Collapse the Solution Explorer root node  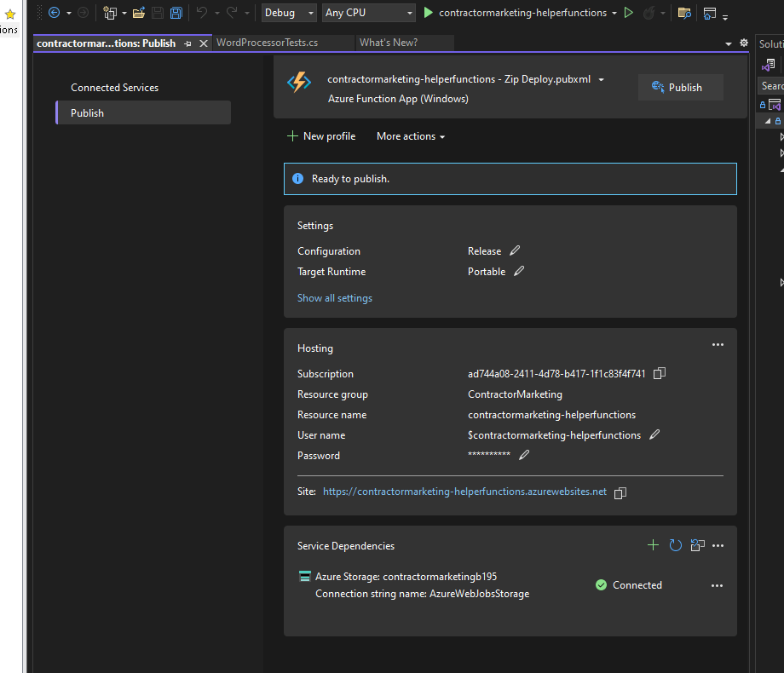768,121
